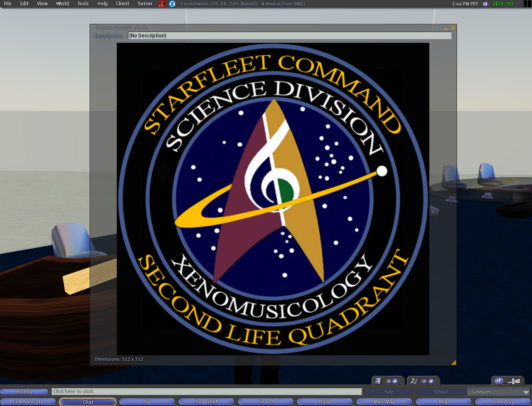Open the Tools menu
The image size is (532, 406).
(83, 4)
